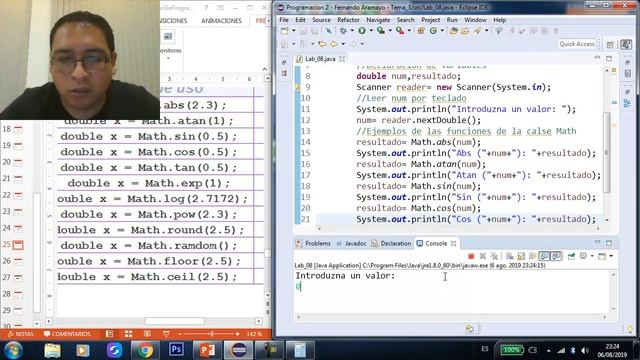Expand the Open Console dropdown arrow

coord(611,256)
